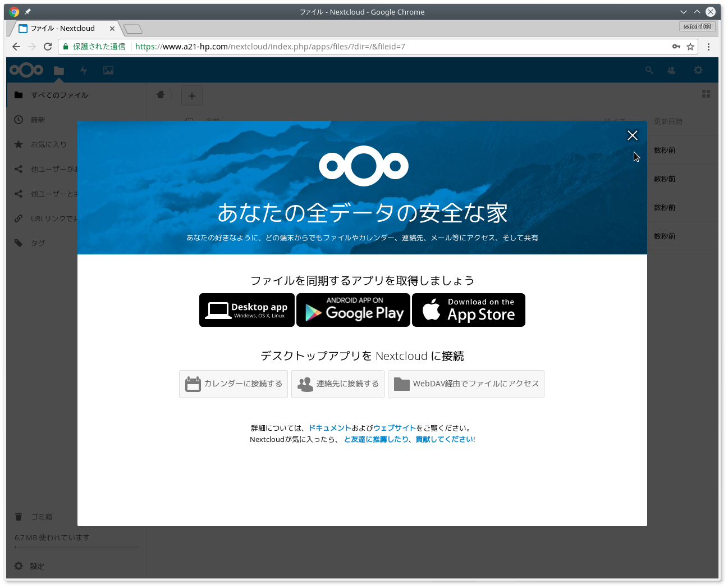
Task: Click the と友達に推薦したり link
Action: (376, 439)
